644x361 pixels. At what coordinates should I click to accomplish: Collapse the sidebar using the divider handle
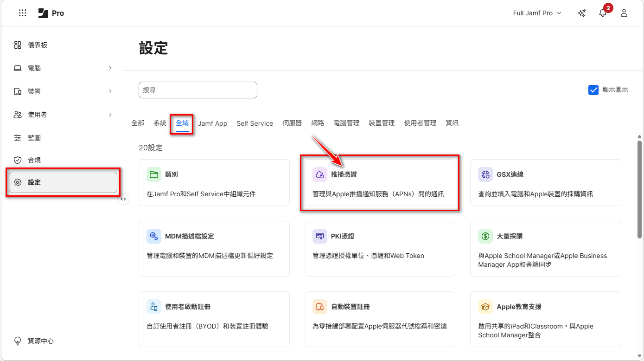pos(123,199)
